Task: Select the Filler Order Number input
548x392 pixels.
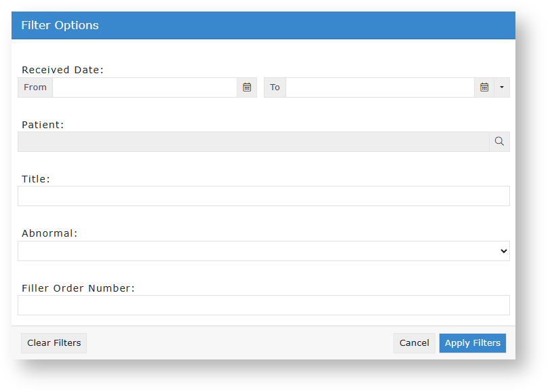Action: pyautogui.click(x=263, y=305)
